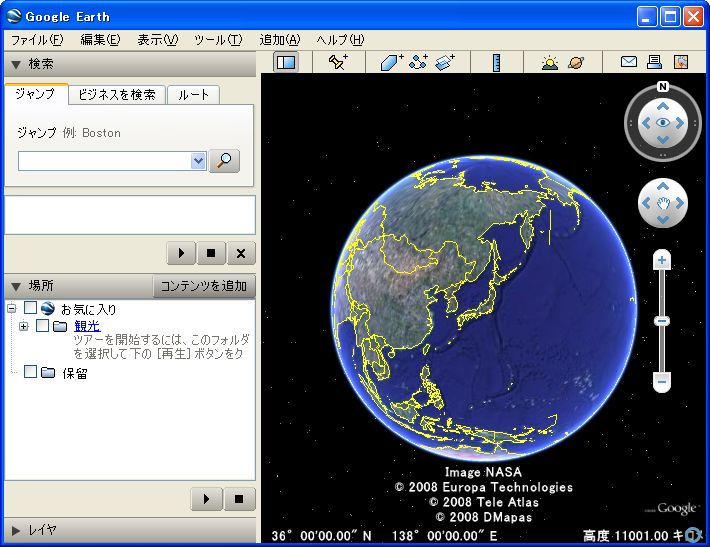Collapse the 場所 panel triangle
This screenshot has width=710, height=547.
[16, 287]
